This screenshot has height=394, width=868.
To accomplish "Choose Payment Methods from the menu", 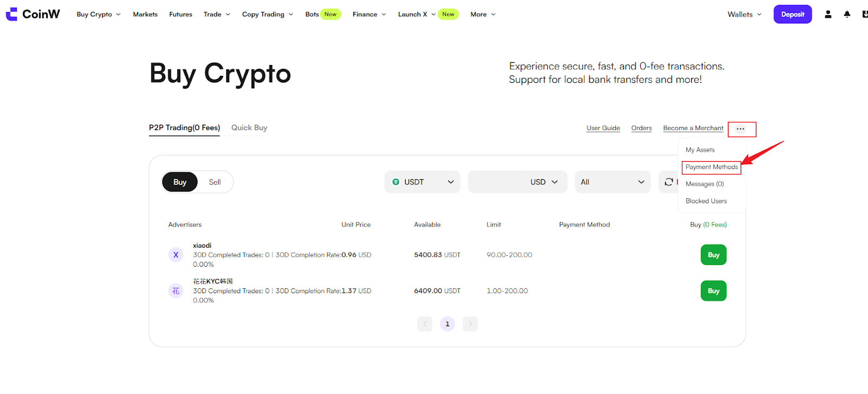I will point(712,167).
